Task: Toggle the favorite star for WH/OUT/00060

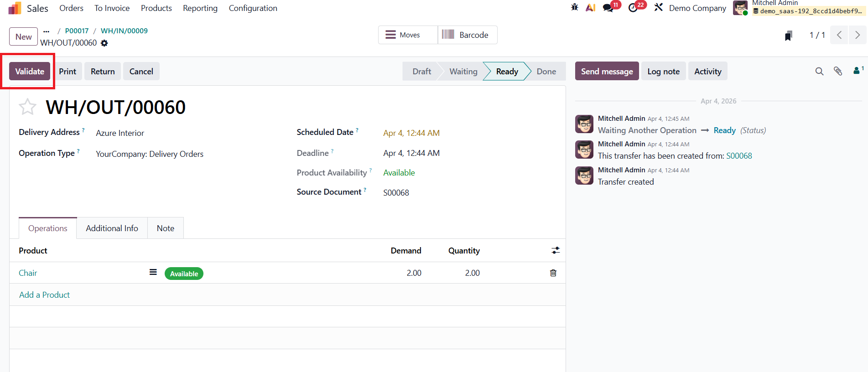Action: (x=27, y=107)
